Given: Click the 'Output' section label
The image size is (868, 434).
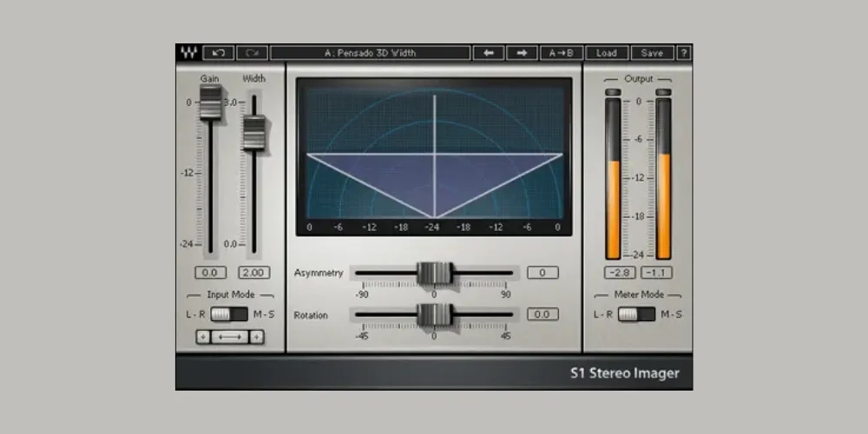Looking at the screenshot, I should click(639, 79).
